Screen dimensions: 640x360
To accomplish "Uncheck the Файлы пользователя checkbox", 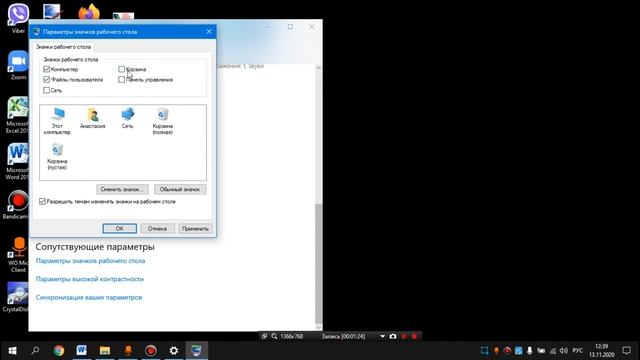I will (47, 80).
